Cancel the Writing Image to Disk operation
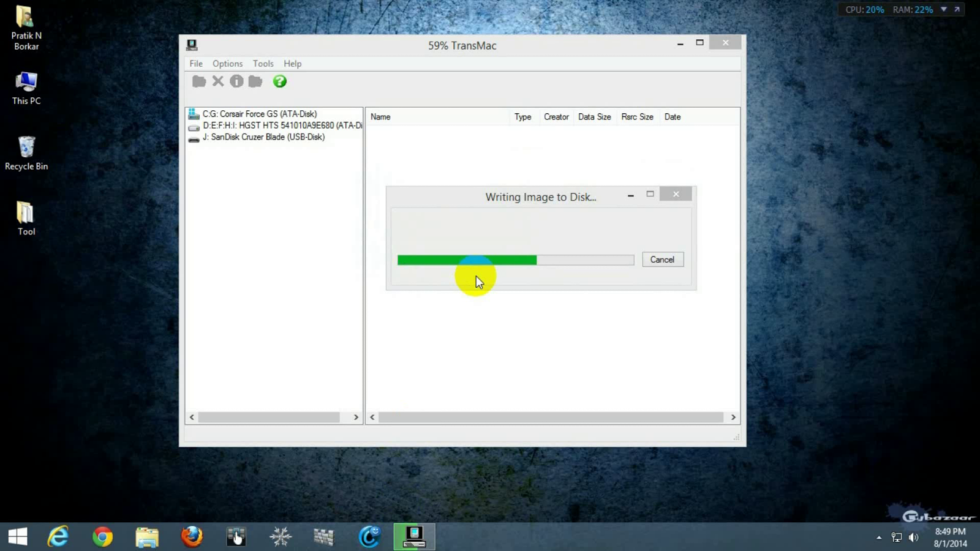This screenshot has height=551, width=980. (x=663, y=260)
